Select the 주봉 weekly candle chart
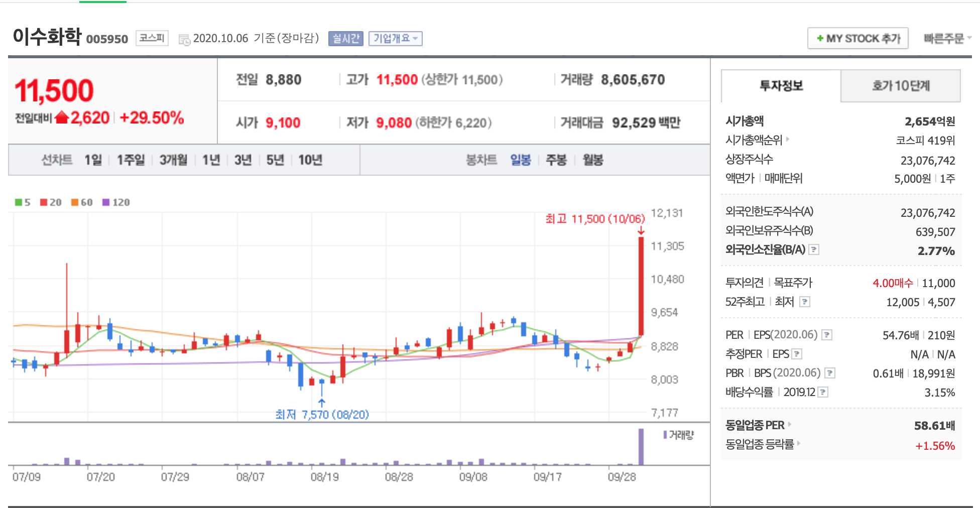The width and height of the screenshot is (980, 508). (x=556, y=160)
